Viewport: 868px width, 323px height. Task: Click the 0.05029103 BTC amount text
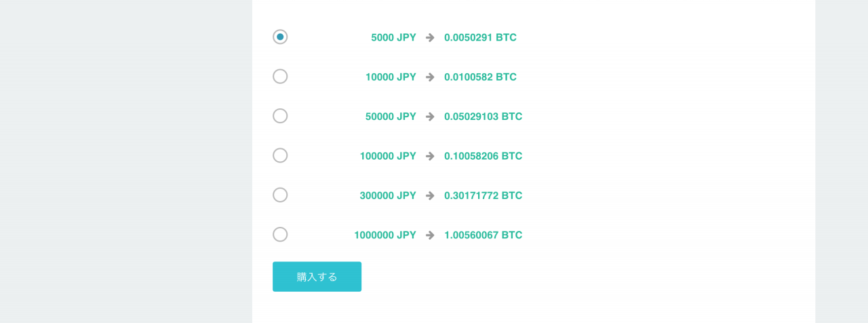coord(483,116)
